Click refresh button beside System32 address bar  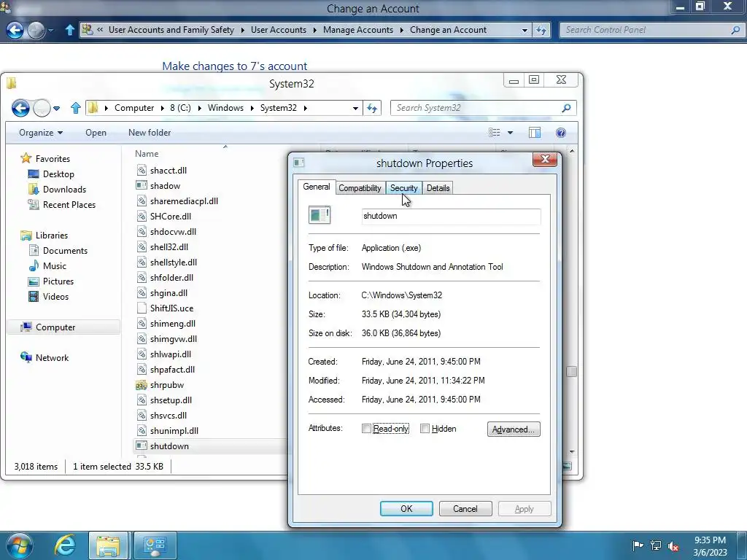coord(372,108)
